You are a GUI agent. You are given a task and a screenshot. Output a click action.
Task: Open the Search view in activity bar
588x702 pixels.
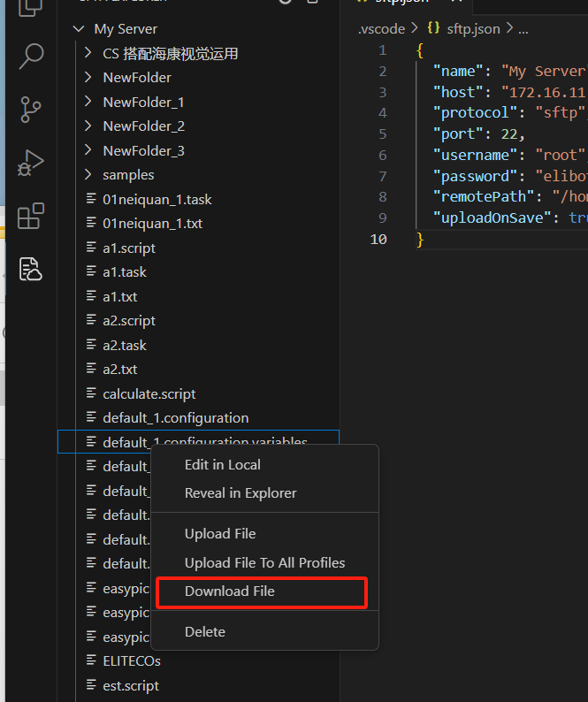click(x=31, y=56)
